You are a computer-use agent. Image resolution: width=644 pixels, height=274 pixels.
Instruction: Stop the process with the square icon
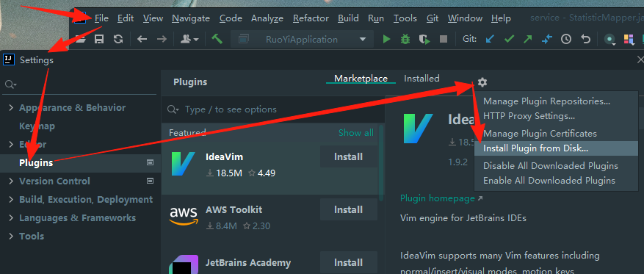pyautogui.click(x=444, y=39)
